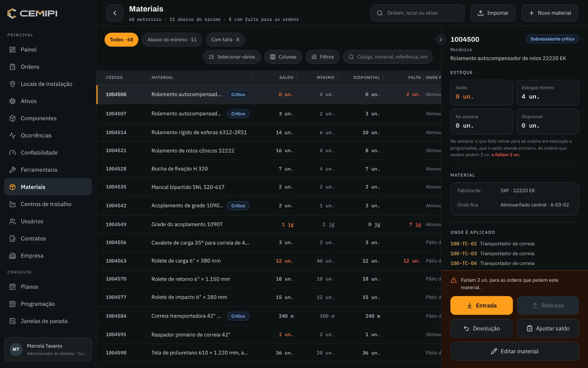Open the Confiabilidade gauge icon
Screen dimensions: 588x368
(x=12, y=153)
